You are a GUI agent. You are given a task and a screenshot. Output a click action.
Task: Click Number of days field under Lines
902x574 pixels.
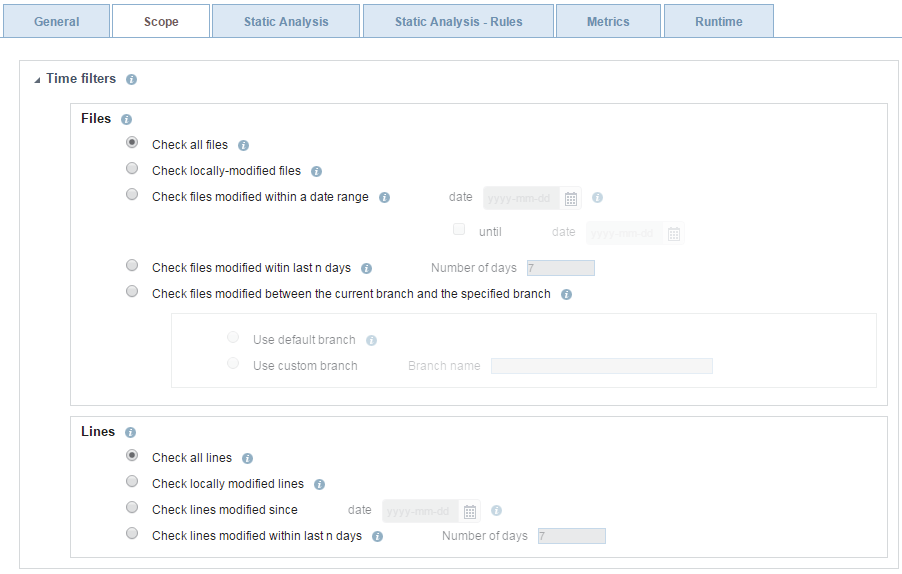tap(572, 536)
